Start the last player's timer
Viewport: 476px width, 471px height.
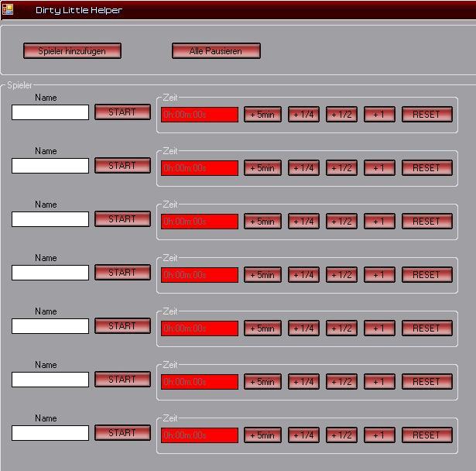click(122, 433)
